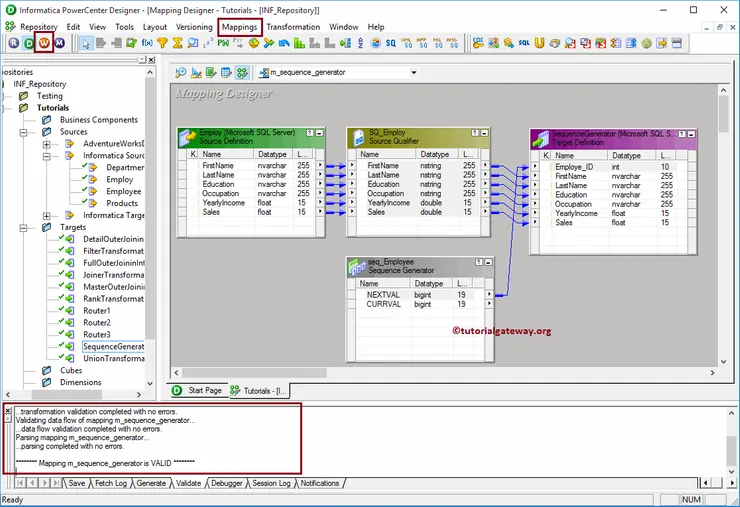Image resolution: width=740 pixels, height=507 pixels.
Task: Open Repository Manager with the R icon
Action: pos(14,43)
